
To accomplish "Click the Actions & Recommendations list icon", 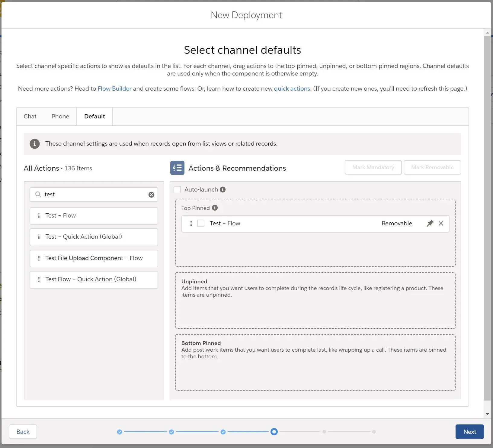I will [177, 168].
